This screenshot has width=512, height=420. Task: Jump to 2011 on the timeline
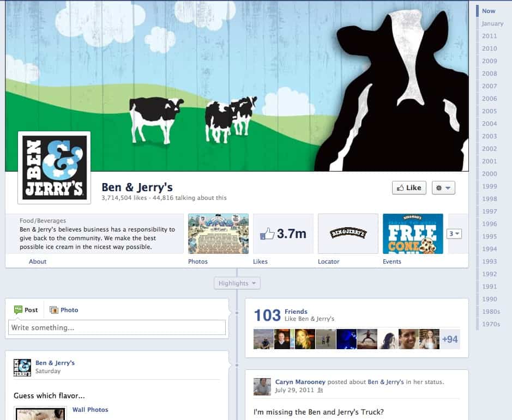coord(490,36)
